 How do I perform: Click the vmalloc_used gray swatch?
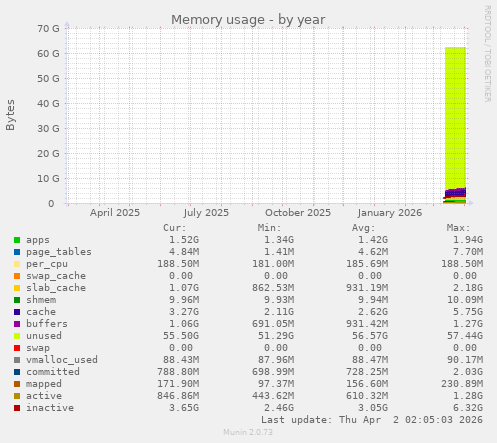pyautogui.click(x=17, y=360)
